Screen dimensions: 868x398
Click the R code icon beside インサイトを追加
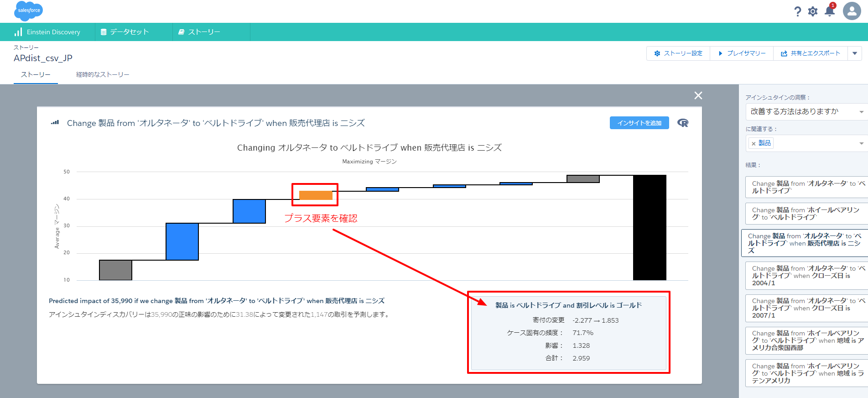(683, 123)
